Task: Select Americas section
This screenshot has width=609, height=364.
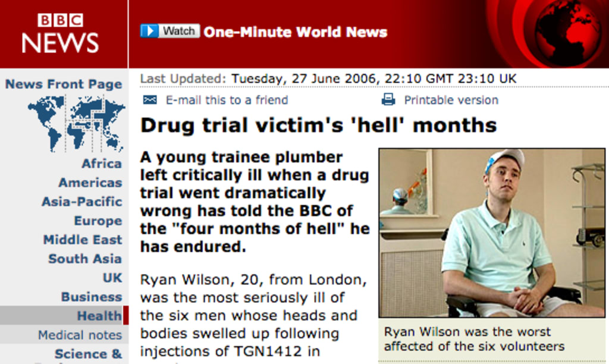Action: pos(90,183)
